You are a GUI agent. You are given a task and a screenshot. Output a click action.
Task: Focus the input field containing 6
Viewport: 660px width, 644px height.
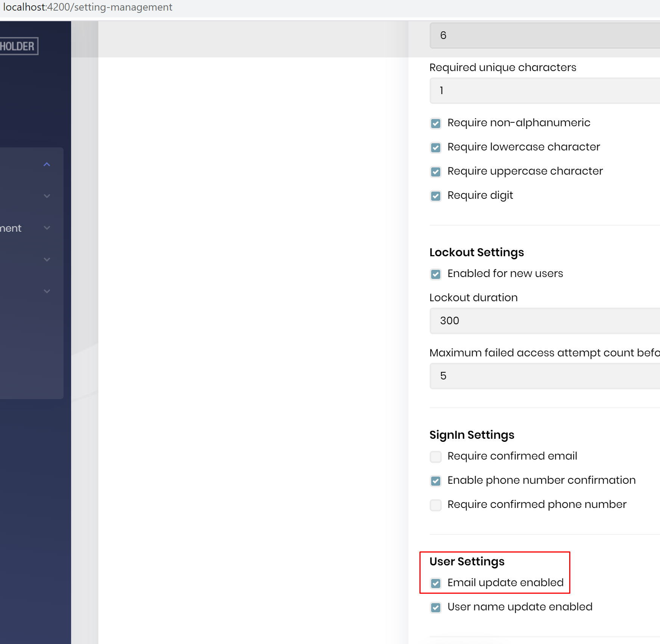point(545,36)
